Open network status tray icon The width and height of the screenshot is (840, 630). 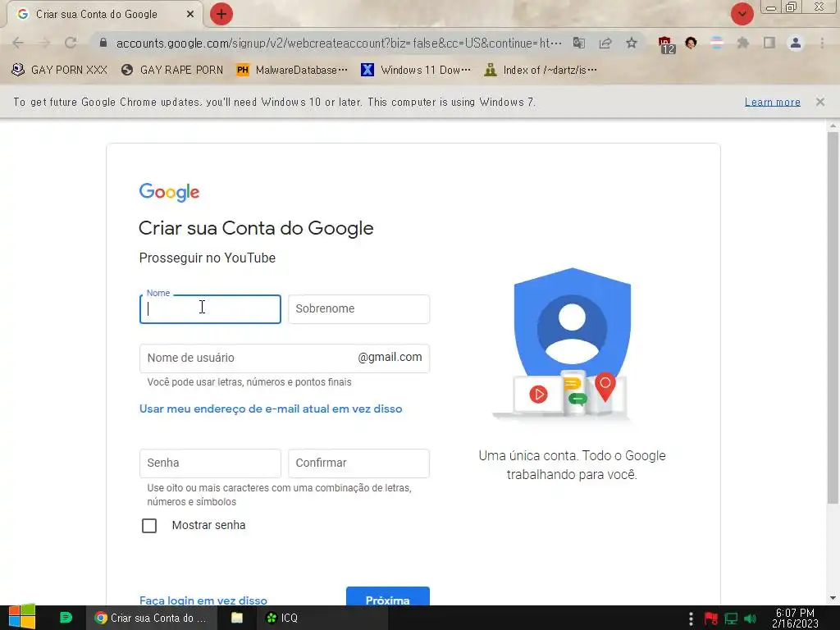click(x=731, y=619)
